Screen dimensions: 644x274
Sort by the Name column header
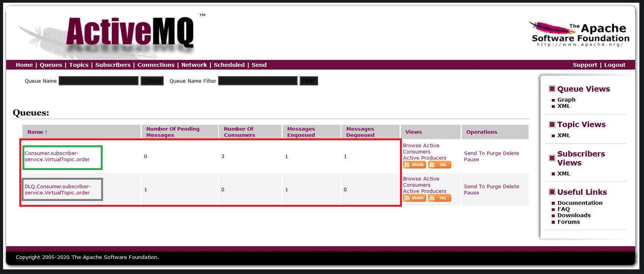click(x=37, y=132)
